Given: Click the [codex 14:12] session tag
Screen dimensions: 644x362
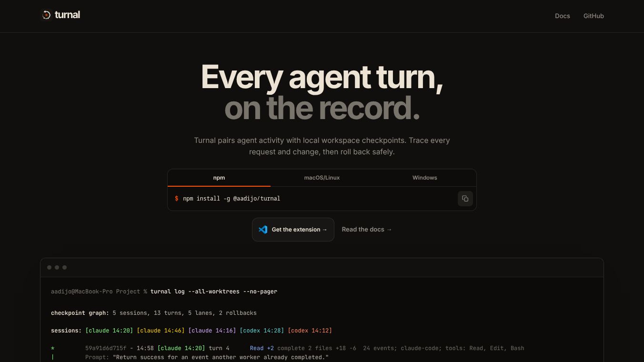Looking at the screenshot, I should pyautogui.click(x=310, y=331).
